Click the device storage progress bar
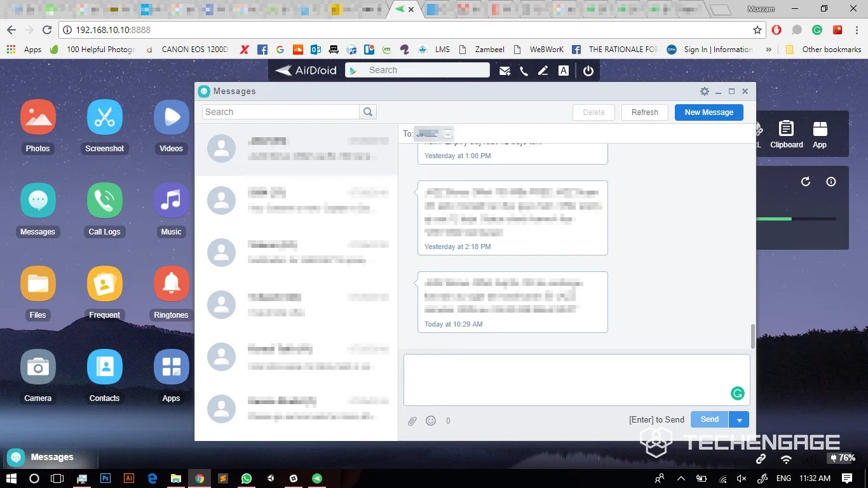The width and height of the screenshot is (868, 488). coord(796,219)
